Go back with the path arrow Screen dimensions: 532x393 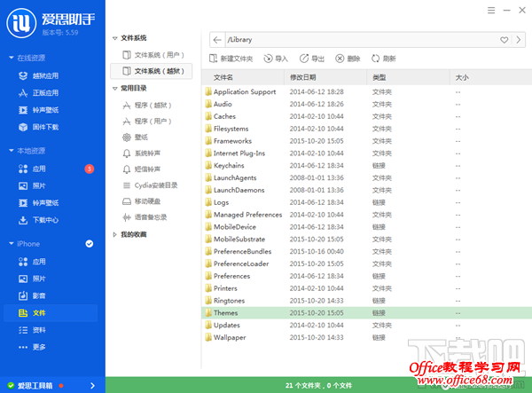(217, 40)
